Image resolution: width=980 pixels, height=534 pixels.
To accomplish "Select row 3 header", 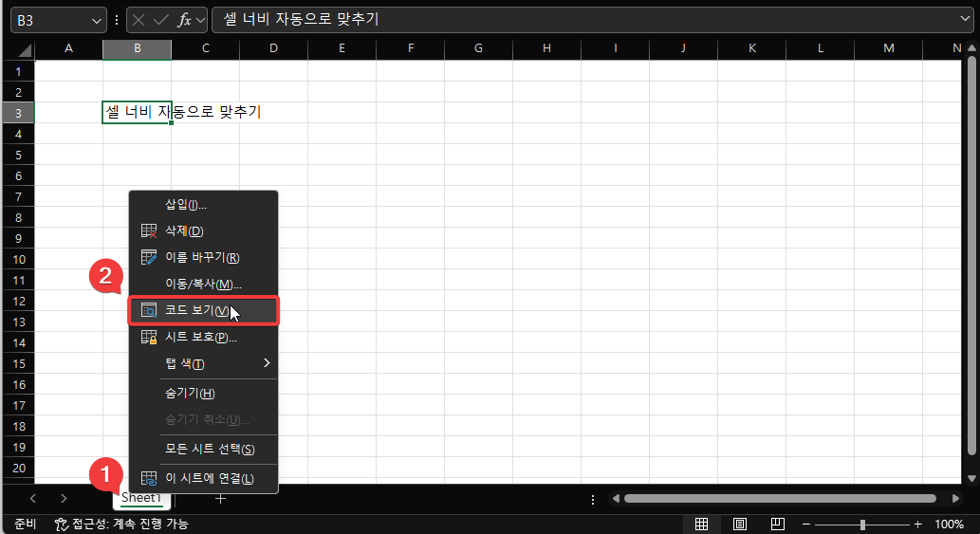I will pyautogui.click(x=19, y=113).
